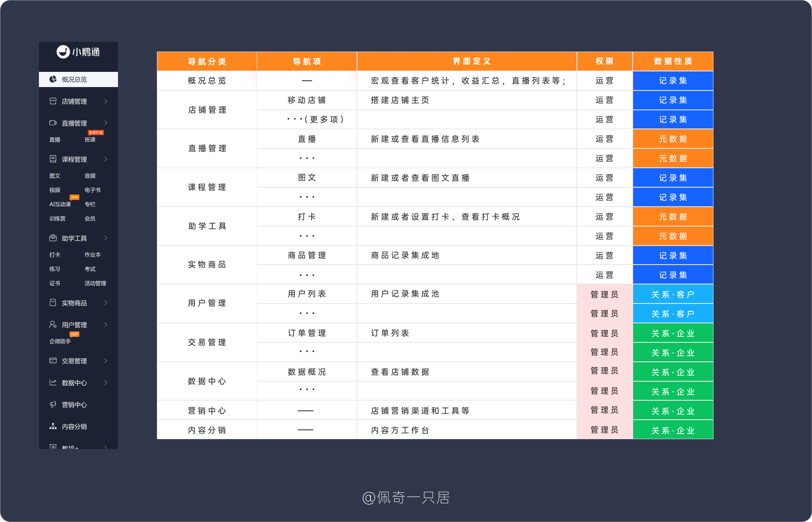The image size is (812, 522).
Task: Click the 课程管理 document icon
Action: (x=53, y=159)
